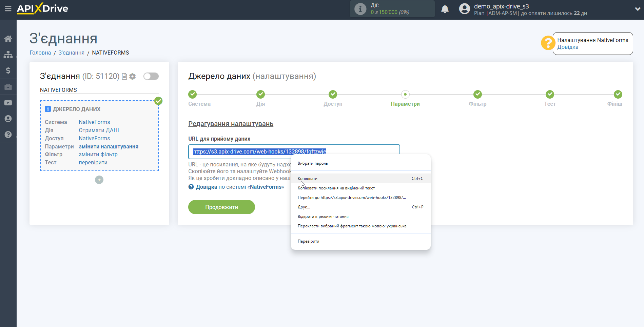Open the YouTube video sidebar icon
This screenshot has height=327, width=644.
pyautogui.click(x=8, y=103)
